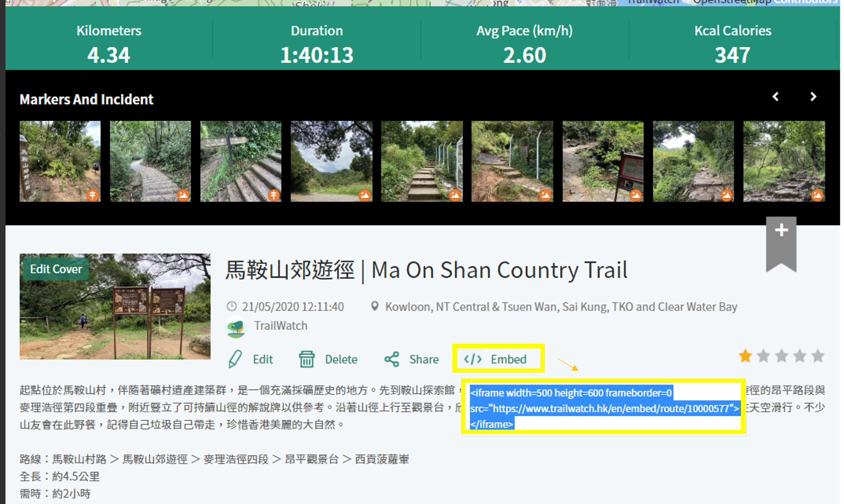The image size is (844, 504).
Task: Rate the trail three stars
Action: pos(781,356)
